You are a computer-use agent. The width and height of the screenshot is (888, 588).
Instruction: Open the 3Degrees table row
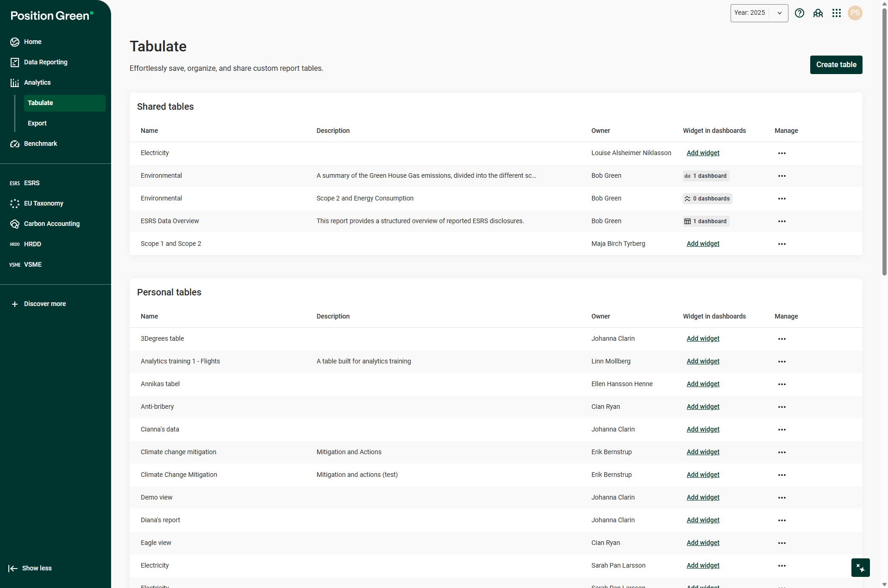162,338
